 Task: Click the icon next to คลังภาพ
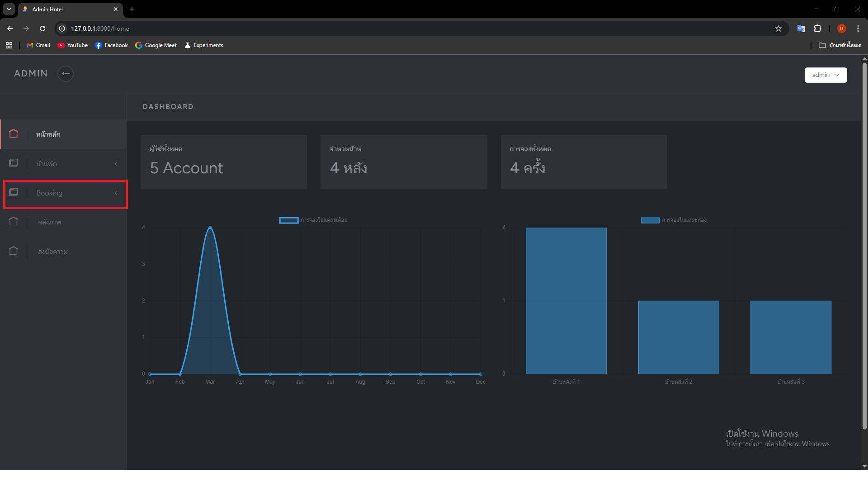[x=14, y=222]
